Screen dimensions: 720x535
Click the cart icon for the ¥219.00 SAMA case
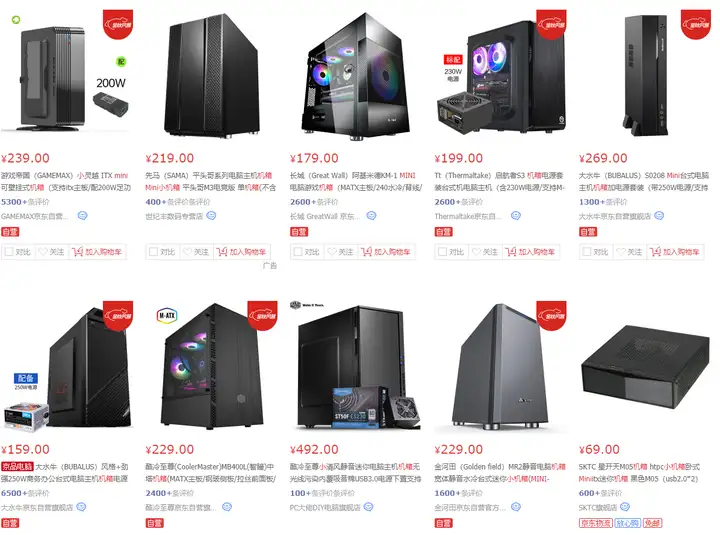222,252
